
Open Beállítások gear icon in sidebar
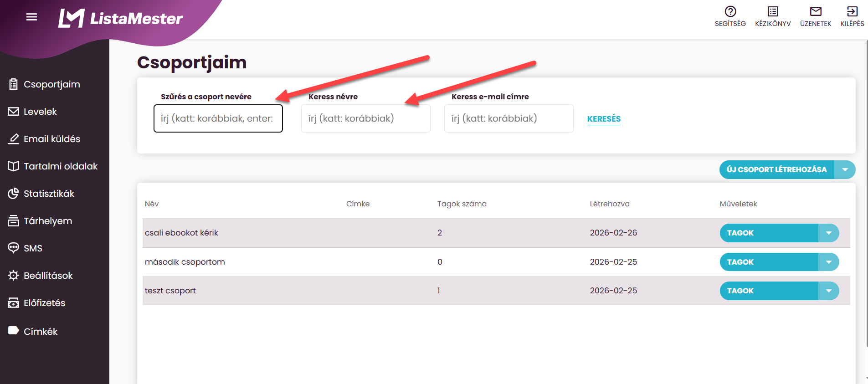13,276
